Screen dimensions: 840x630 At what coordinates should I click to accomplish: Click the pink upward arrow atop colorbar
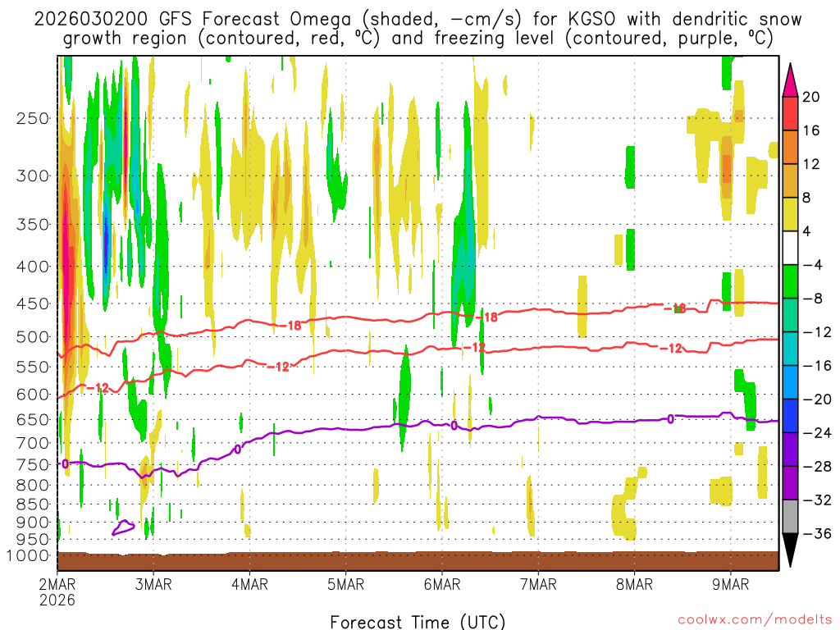[790, 80]
